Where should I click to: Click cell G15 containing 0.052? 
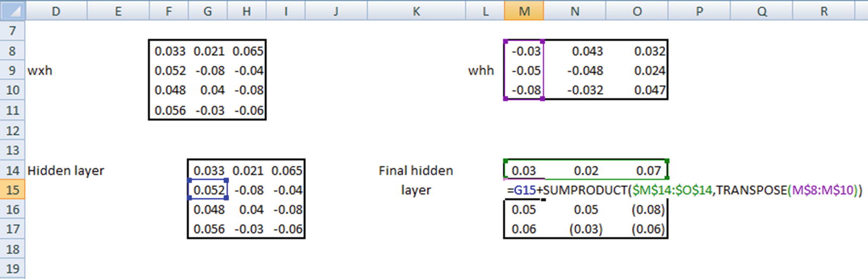[207, 190]
